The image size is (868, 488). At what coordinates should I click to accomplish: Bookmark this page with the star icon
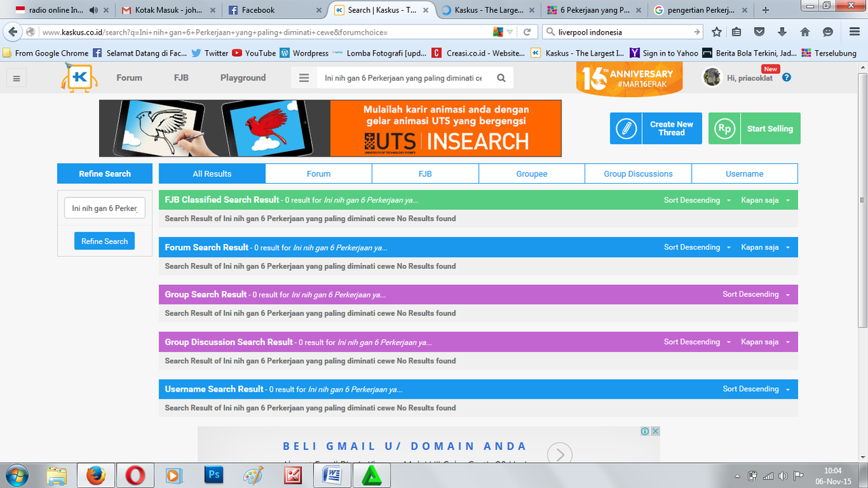(x=717, y=32)
